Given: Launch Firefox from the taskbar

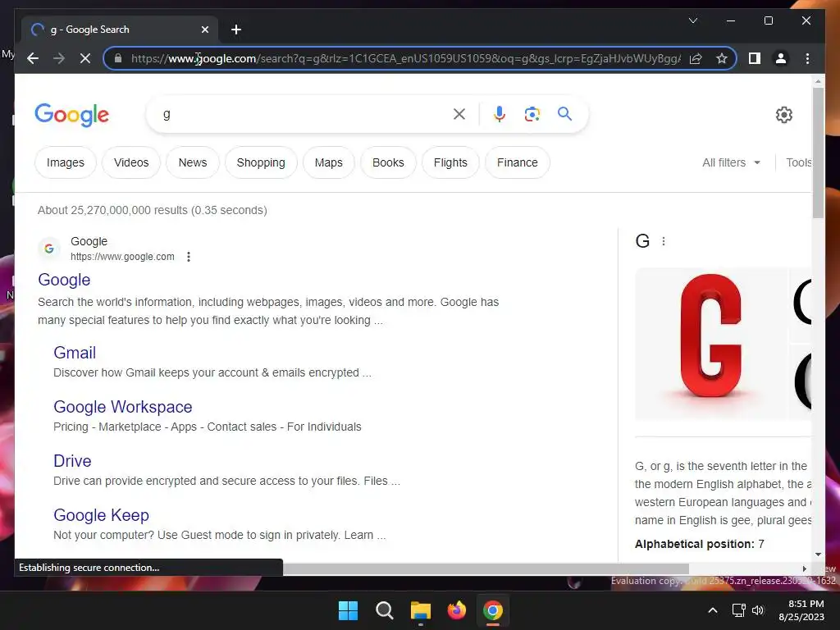Looking at the screenshot, I should [x=456, y=610].
